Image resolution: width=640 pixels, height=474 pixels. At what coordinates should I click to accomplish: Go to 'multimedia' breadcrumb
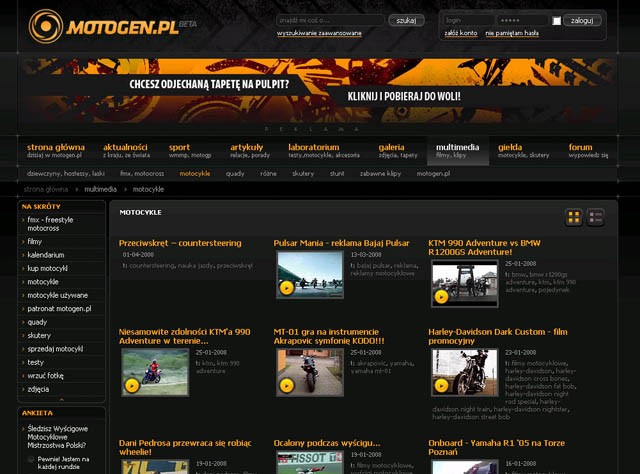(100, 189)
